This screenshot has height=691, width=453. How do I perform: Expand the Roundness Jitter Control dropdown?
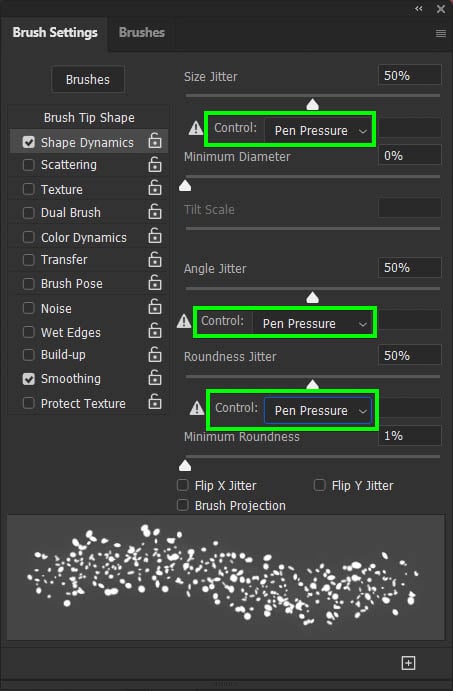click(x=318, y=411)
